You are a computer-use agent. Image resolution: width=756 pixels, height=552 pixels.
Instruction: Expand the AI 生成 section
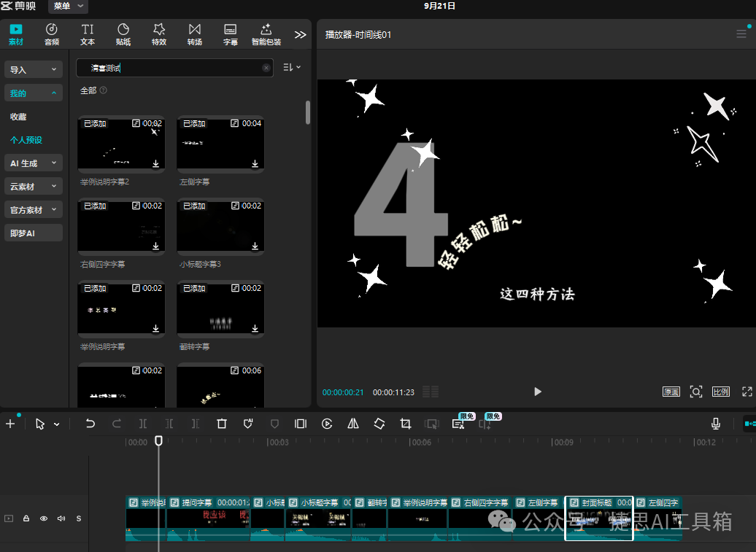point(34,163)
